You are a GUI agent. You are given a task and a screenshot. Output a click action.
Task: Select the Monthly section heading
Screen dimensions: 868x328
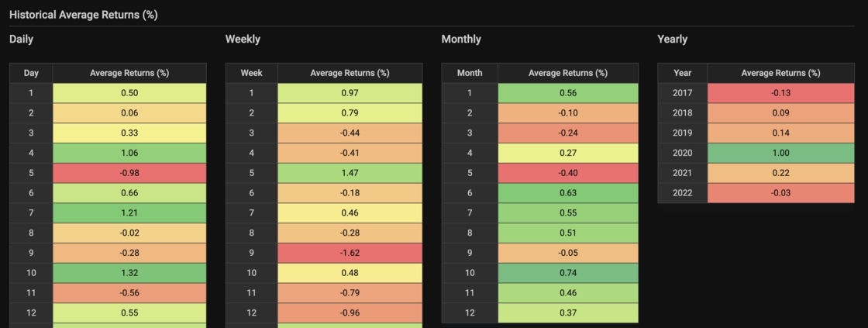[461, 39]
